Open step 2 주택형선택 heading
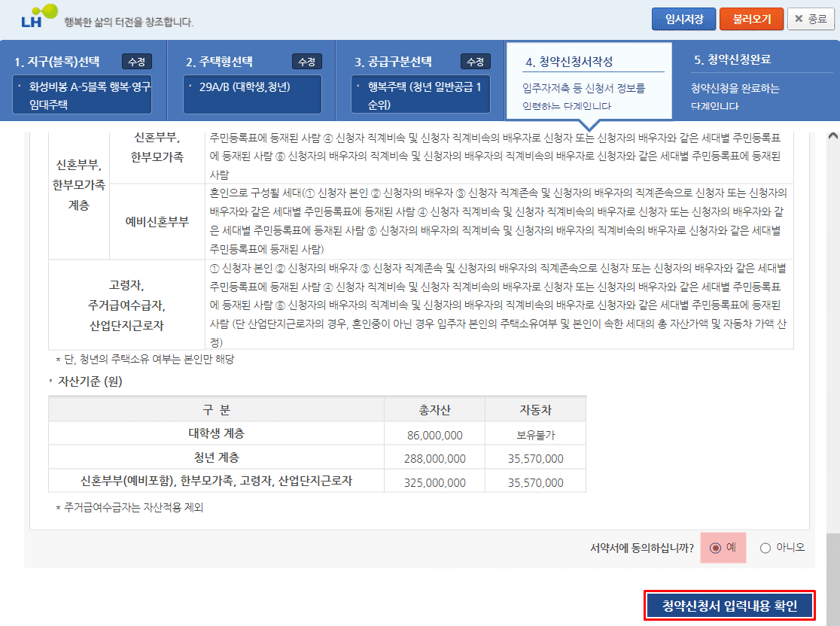This screenshot has height=626, width=840. pyautogui.click(x=219, y=62)
